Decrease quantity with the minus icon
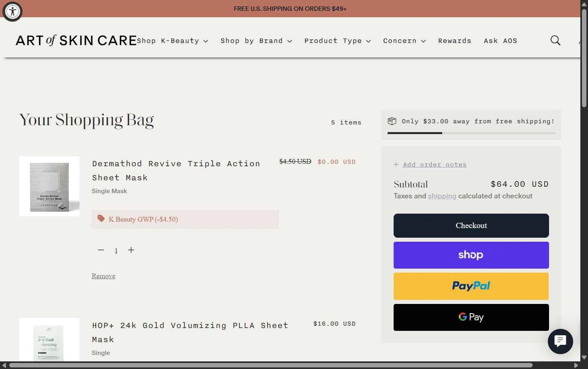Viewport: 588px width, 369px height. click(101, 250)
